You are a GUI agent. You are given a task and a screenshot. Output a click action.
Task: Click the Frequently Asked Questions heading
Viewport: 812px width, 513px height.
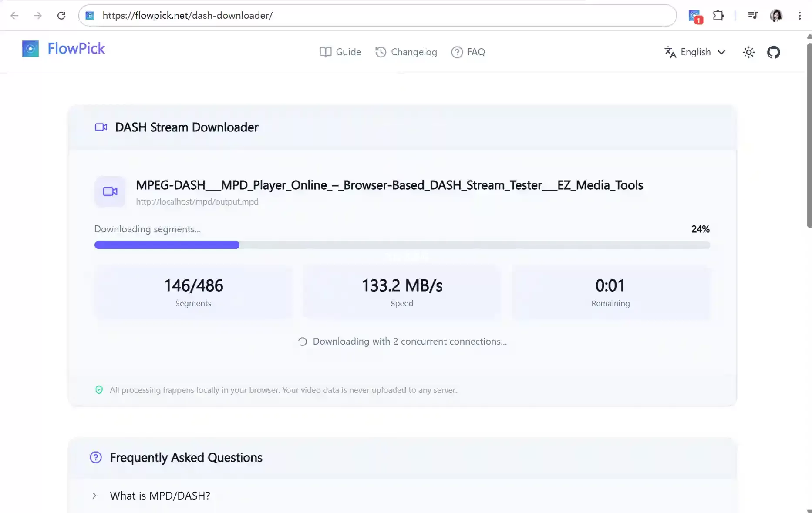click(186, 458)
